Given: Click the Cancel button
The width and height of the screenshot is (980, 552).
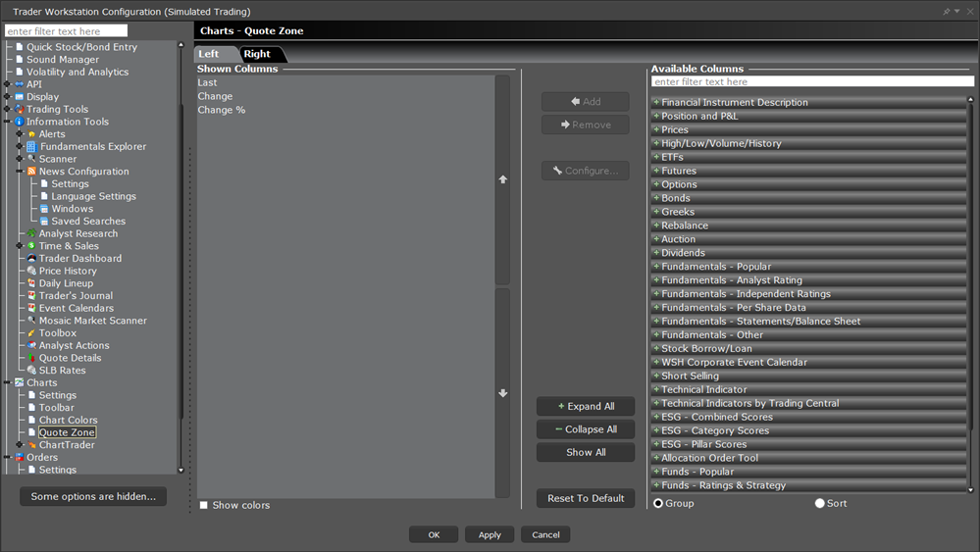Looking at the screenshot, I should pyautogui.click(x=545, y=535).
